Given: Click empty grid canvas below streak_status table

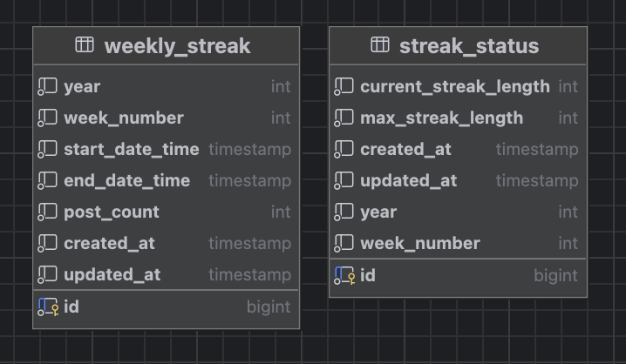Looking at the screenshot, I should [x=458, y=331].
